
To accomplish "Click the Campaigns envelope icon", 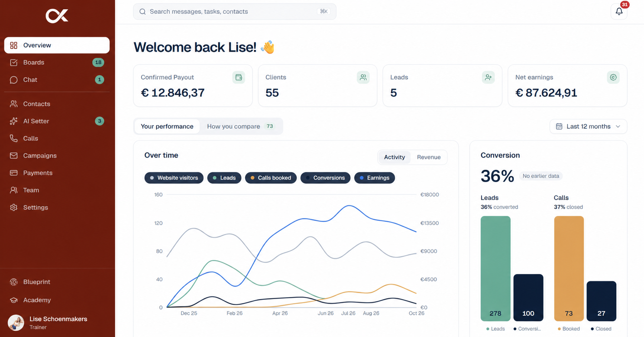I will pyautogui.click(x=14, y=155).
